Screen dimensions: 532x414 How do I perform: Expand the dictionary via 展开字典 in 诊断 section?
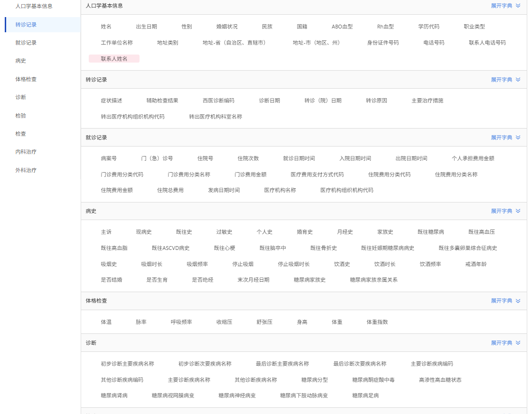[501, 343]
